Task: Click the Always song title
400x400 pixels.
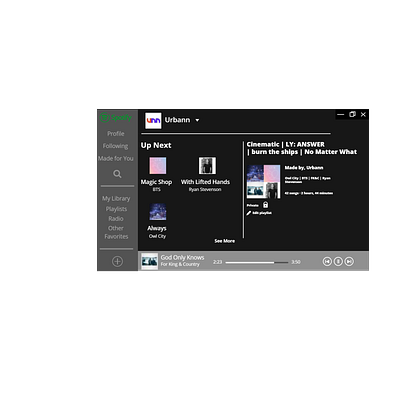Action: [x=157, y=228]
